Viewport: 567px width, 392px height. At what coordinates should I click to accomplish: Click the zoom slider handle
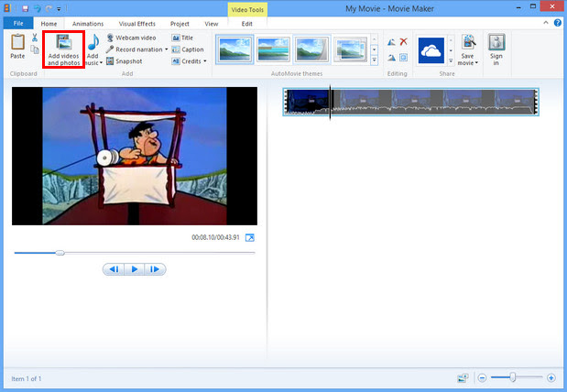(513, 377)
